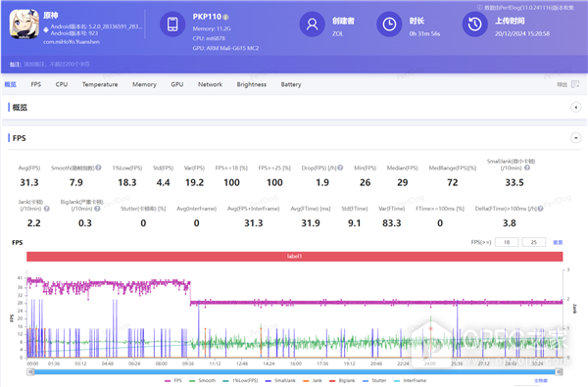588x387 pixels.
Task: Click the red label1 bar
Action: [x=294, y=257]
